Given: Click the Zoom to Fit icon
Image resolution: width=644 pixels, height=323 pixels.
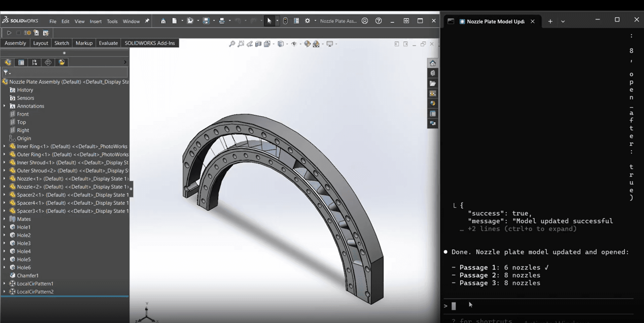Looking at the screenshot, I should [x=232, y=44].
